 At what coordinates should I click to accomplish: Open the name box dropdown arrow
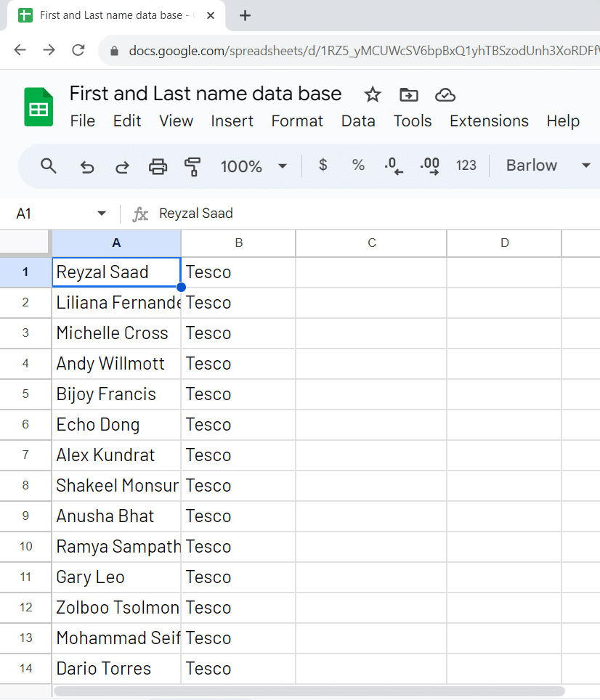pos(102,213)
